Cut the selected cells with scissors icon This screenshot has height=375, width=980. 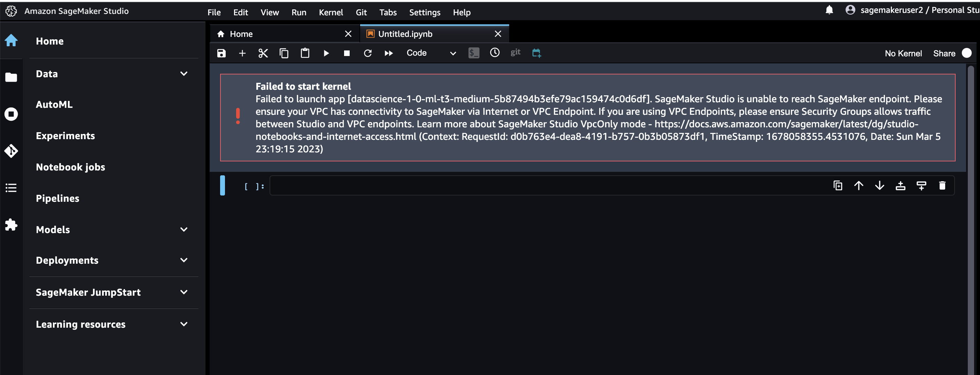pyautogui.click(x=263, y=53)
